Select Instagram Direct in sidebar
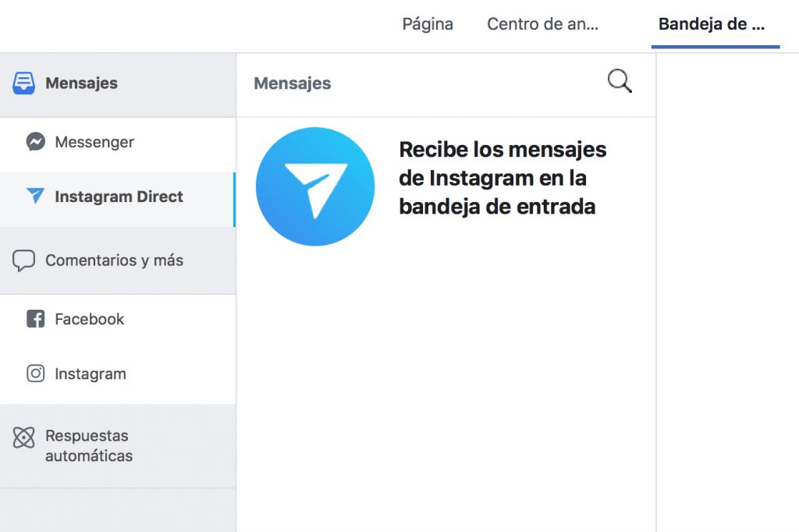The width and height of the screenshot is (799, 532). tap(119, 197)
